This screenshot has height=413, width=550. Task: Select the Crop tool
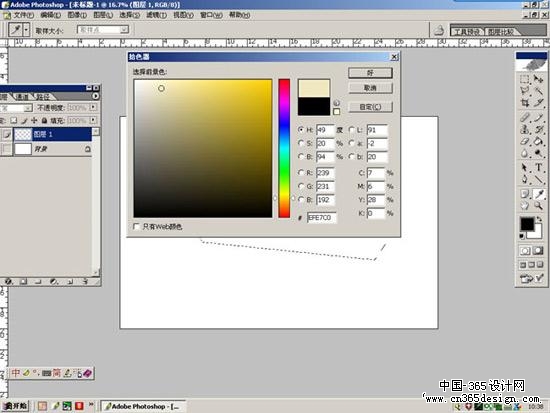coord(525,103)
